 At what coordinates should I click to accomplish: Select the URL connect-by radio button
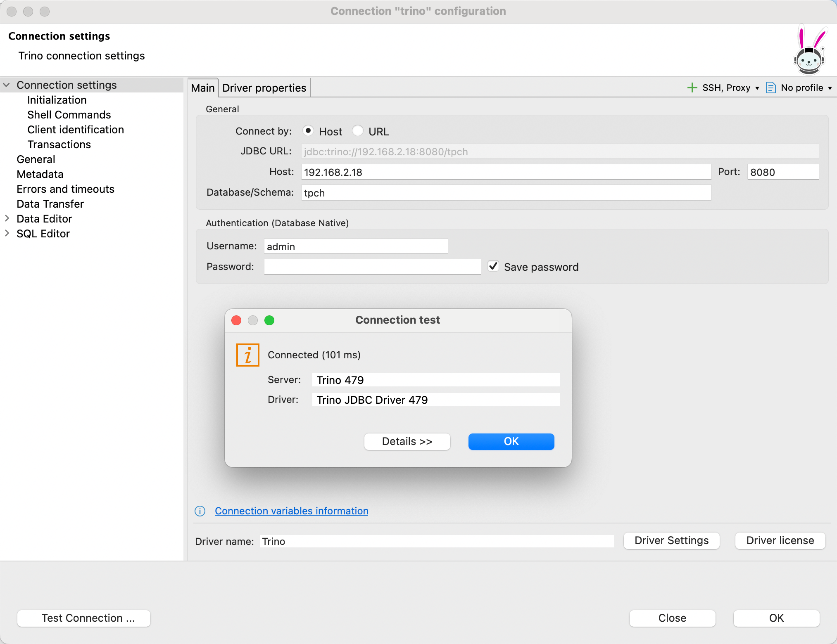(x=358, y=131)
